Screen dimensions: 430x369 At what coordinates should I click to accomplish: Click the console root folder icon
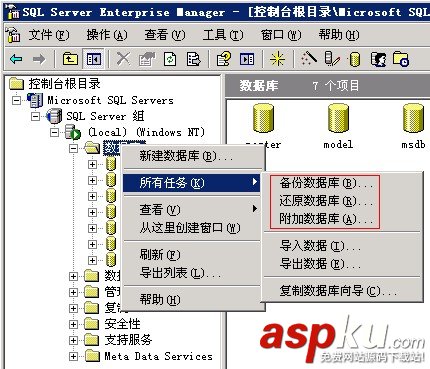[x=16, y=84]
